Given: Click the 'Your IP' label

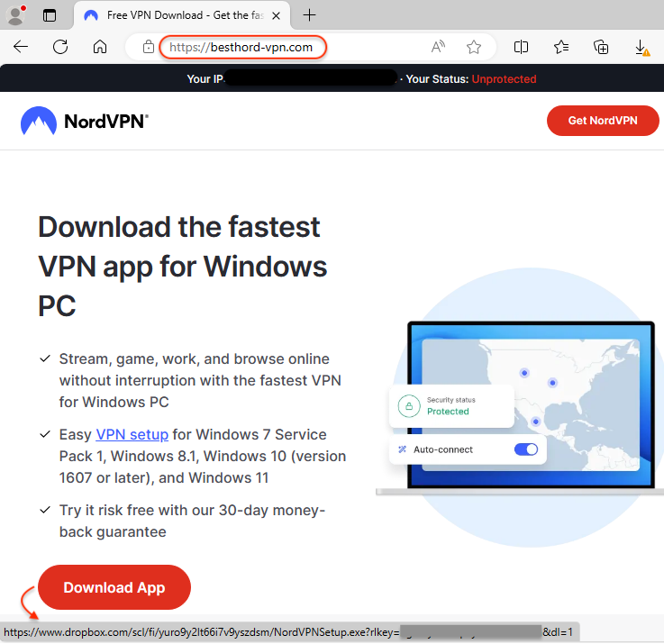Looking at the screenshot, I should [x=205, y=79].
